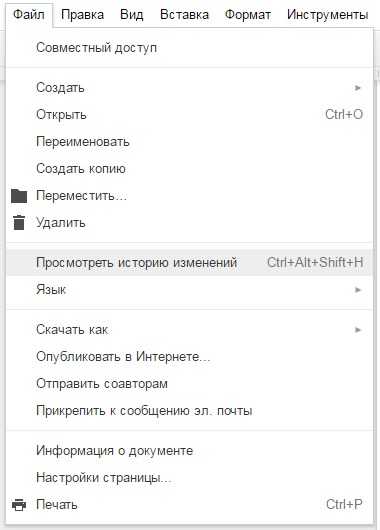The width and height of the screenshot is (380, 530).
Task: Expand the Создать submenu arrow
Action: coord(358,88)
